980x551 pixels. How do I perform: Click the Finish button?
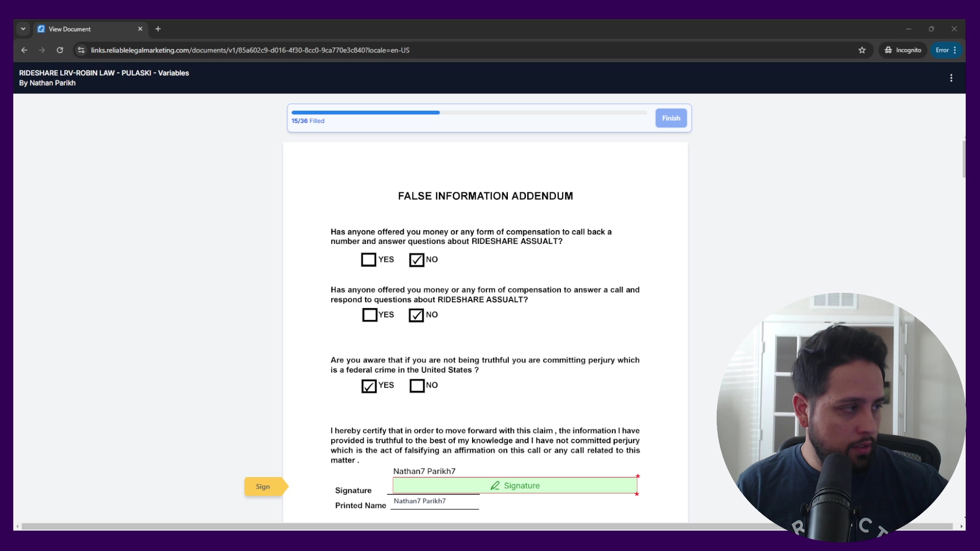[x=671, y=118]
